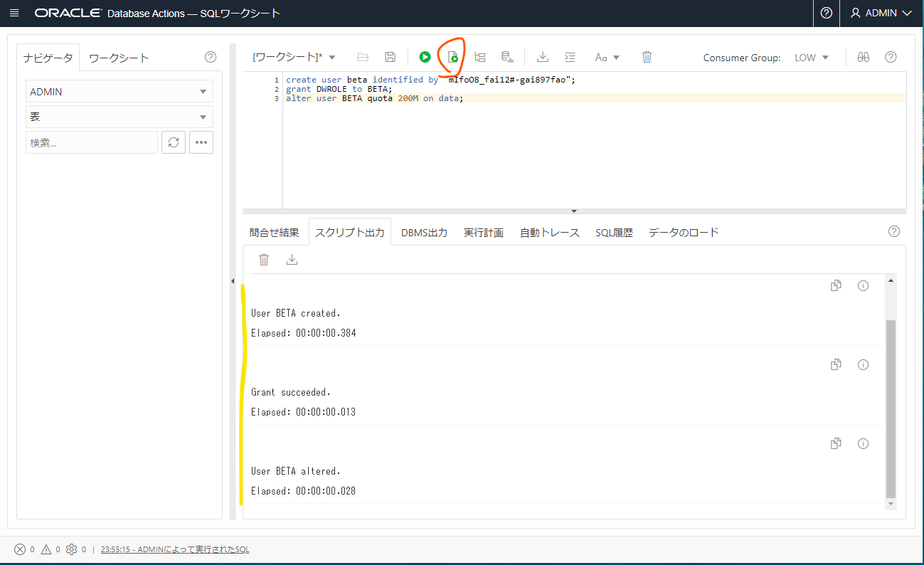This screenshot has width=924, height=565.
Task: Open help for the navigator panel
Action: tap(211, 57)
